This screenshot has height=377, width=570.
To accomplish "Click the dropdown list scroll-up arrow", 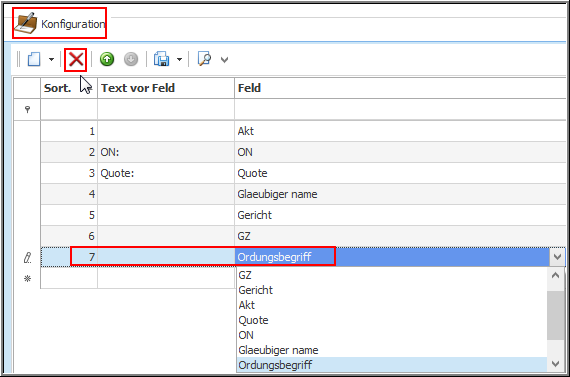I will coord(555,275).
